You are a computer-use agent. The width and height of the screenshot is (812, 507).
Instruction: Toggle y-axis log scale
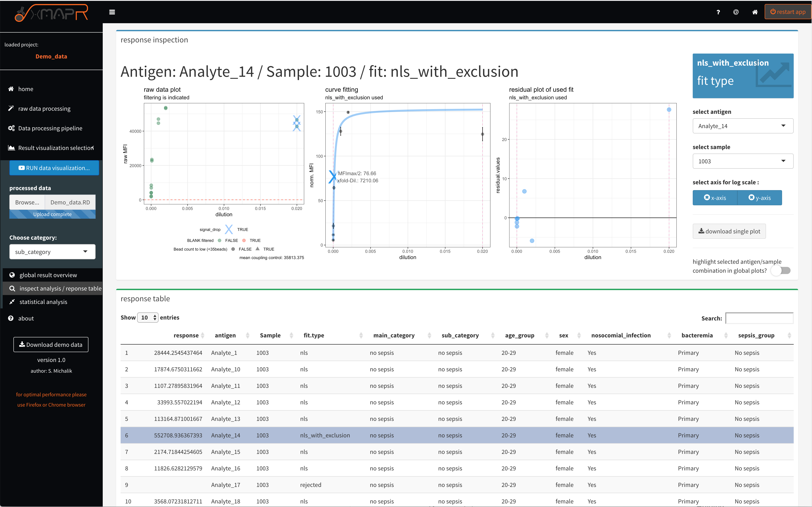pyautogui.click(x=760, y=197)
